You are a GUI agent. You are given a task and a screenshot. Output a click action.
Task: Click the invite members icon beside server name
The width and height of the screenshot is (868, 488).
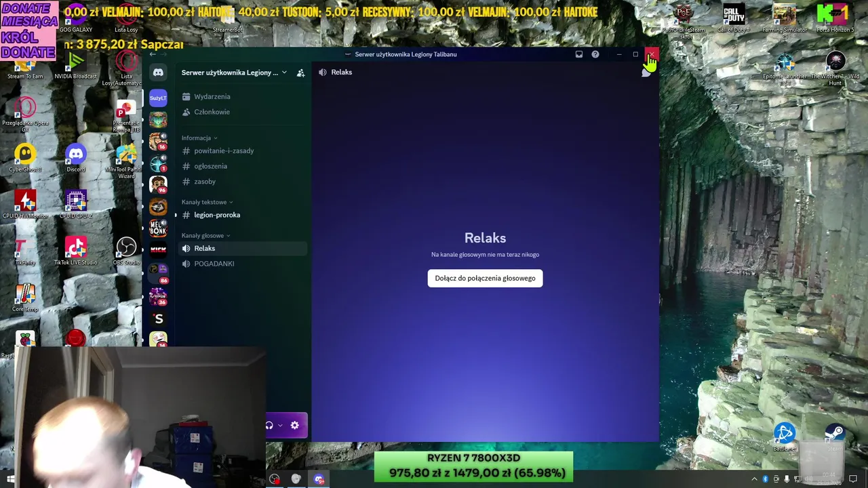tap(300, 73)
